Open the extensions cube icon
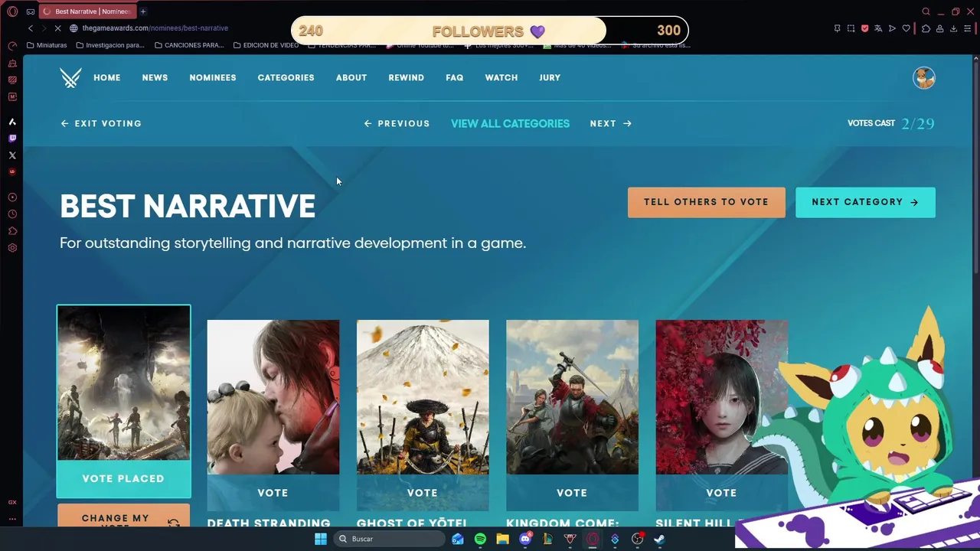Viewport: 980px width, 551px height. pos(926,28)
